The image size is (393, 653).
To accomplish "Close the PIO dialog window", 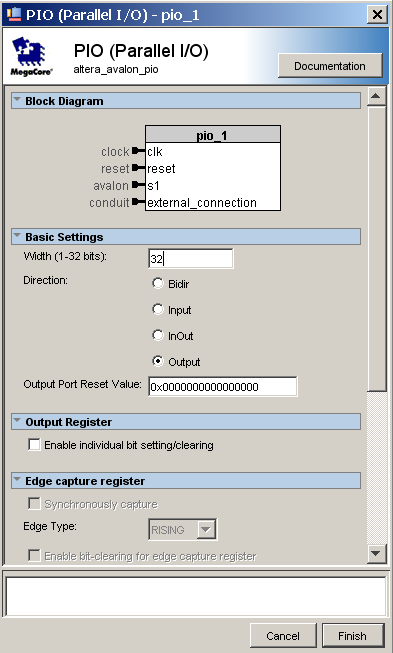I will pyautogui.click(x=377, y=15).
